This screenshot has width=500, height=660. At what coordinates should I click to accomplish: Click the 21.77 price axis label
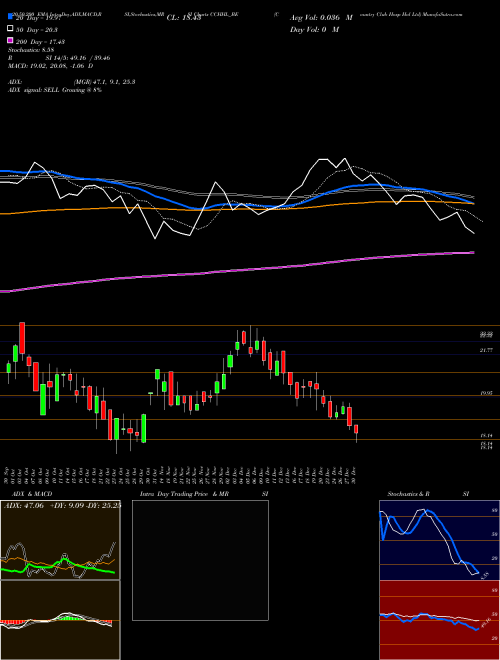pos(486,350)
